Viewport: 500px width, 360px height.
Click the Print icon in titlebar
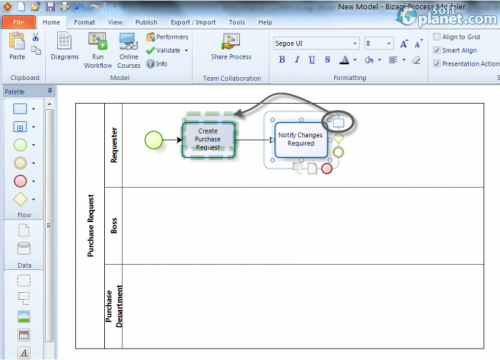coord(64,6)
